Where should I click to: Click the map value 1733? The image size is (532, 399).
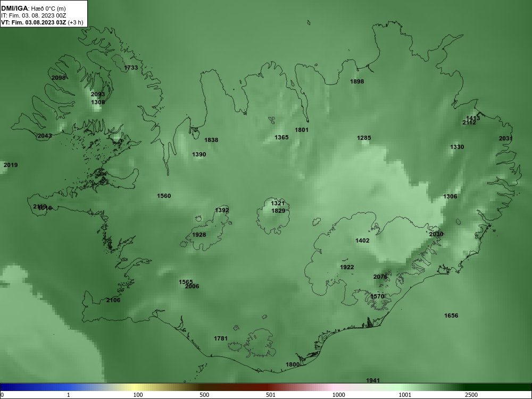pyautogui.click(x=131, y=68)
